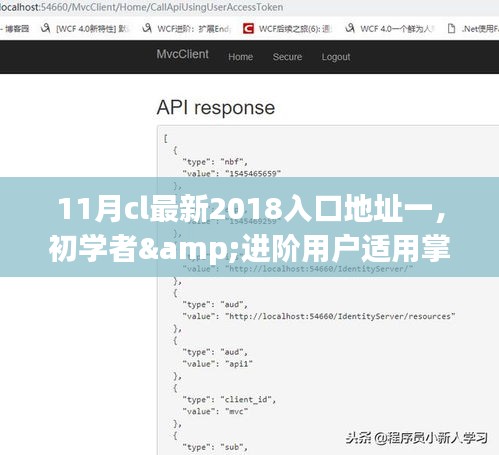Click the nbf value 1545465659

(253, 174)
